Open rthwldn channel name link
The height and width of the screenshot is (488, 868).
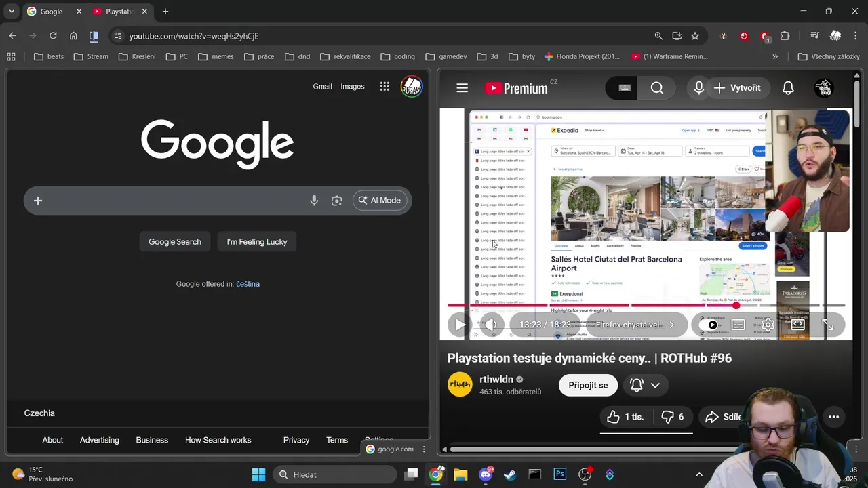(x=496, y=380)
